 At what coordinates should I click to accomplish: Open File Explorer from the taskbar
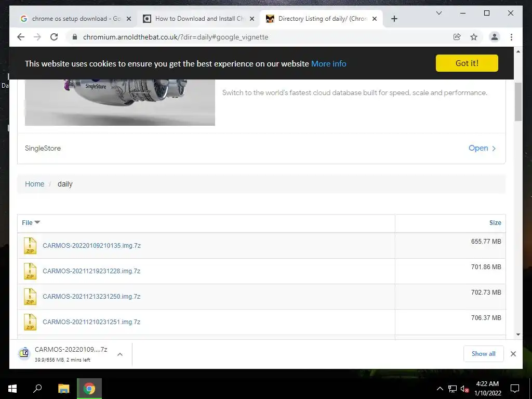(x=63, y=389)
